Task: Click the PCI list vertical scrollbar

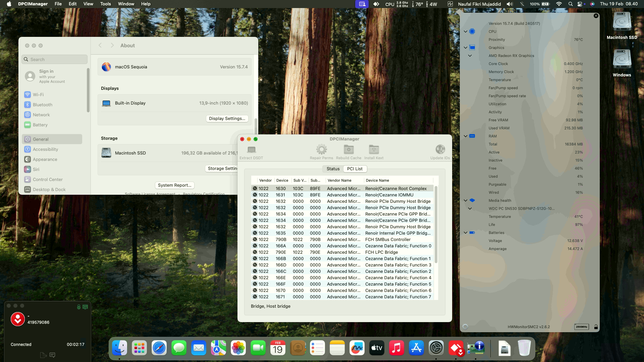Action: tap(436, 225)
